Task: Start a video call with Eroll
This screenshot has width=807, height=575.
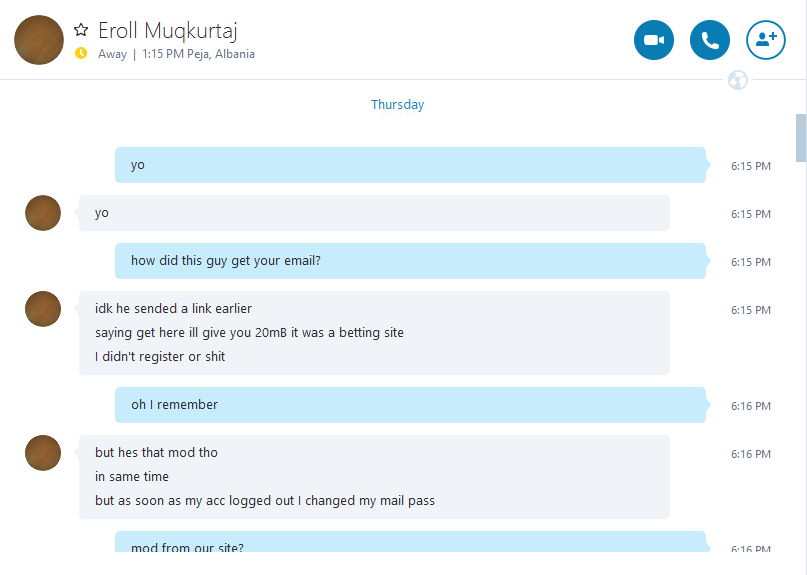Action: (654, 40)
